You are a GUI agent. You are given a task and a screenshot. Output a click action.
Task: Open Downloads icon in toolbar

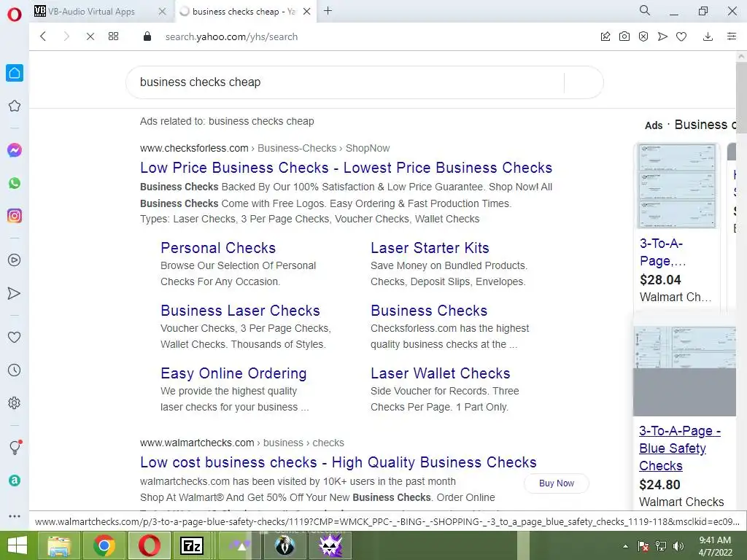click(708, 36)
